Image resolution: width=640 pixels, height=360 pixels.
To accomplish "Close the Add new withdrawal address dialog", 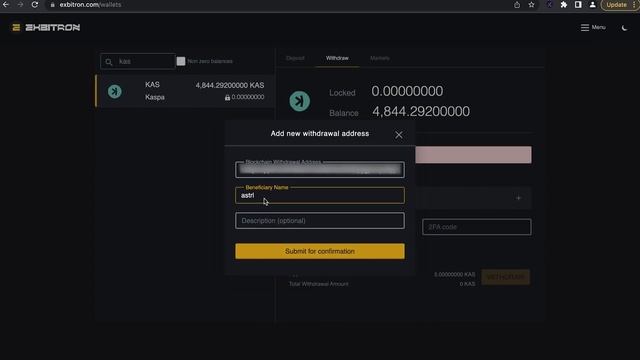I will pos(399,135).
